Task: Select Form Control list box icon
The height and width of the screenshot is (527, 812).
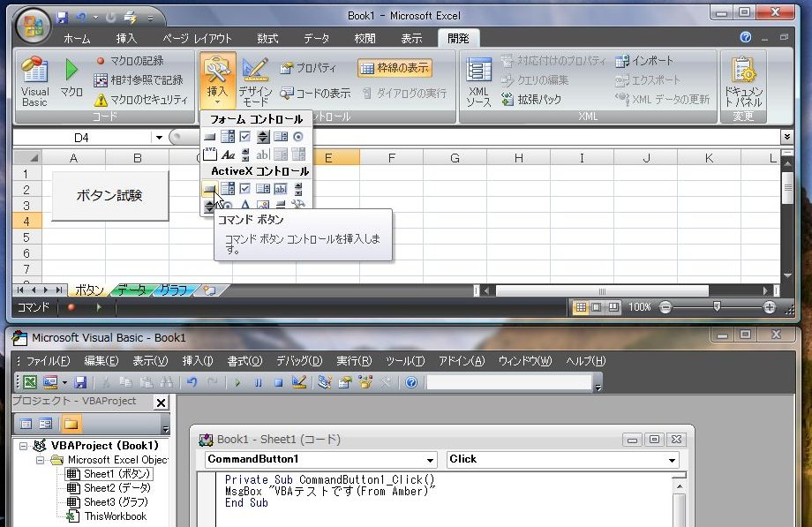Action: click(x=281, y=137)
